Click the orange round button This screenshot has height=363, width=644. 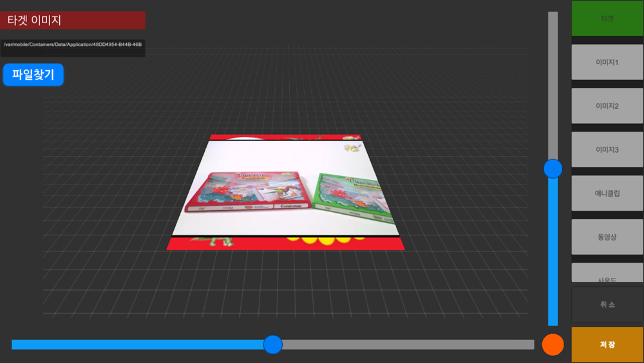click(553, 344)
